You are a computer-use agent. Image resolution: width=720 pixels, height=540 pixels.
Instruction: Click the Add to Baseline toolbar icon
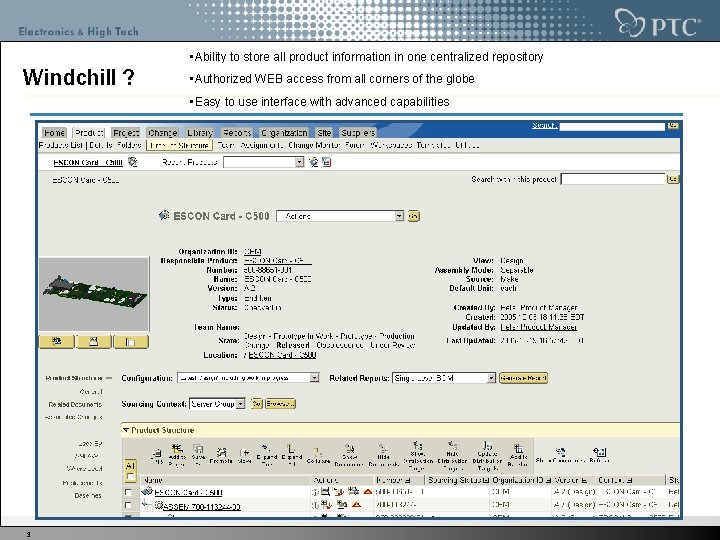pos(518,455)
